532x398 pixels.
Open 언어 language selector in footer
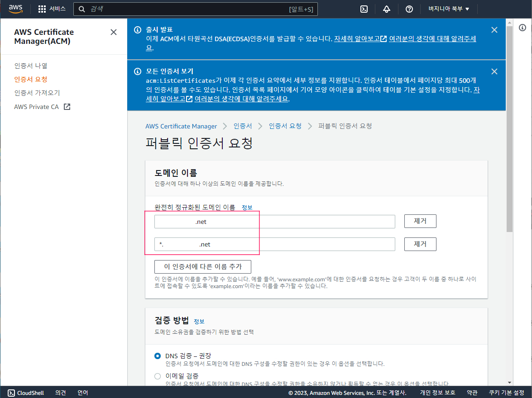(83, 393)
